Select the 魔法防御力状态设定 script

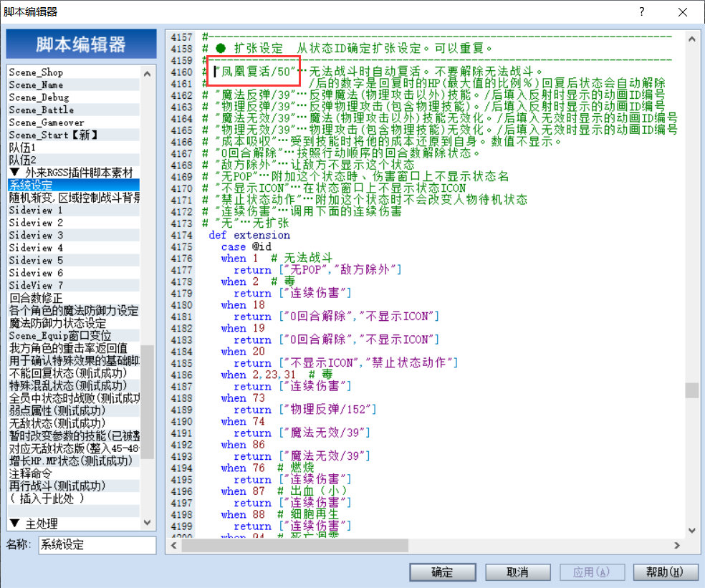coord(74,323)
